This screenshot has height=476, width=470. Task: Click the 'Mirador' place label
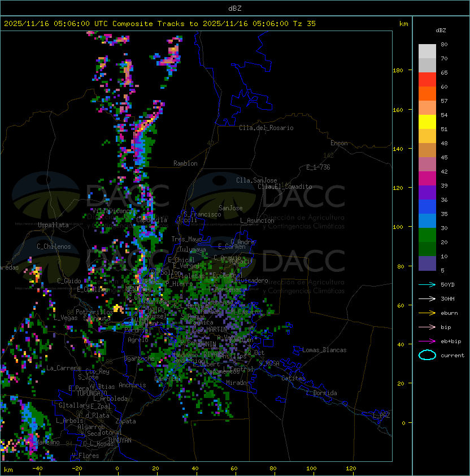tap(238, 383)
